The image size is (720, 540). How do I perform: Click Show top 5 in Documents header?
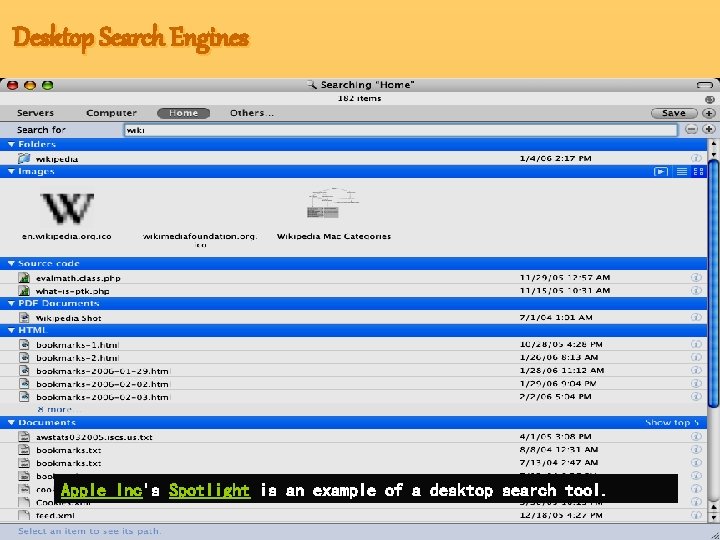tap(672, 422)
